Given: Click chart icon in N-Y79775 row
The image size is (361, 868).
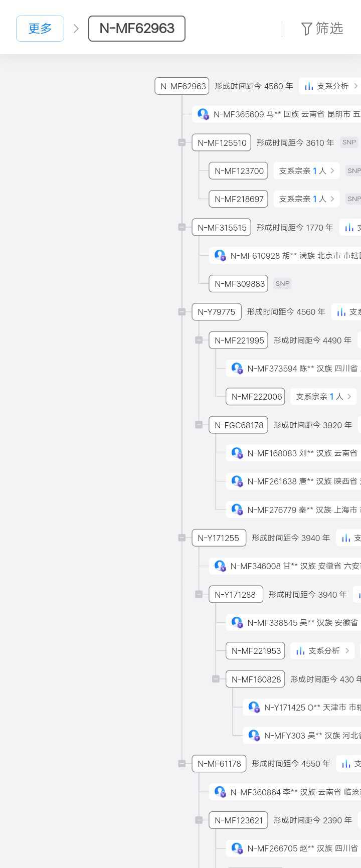Looking at the screenshot, I should point(341,312).
